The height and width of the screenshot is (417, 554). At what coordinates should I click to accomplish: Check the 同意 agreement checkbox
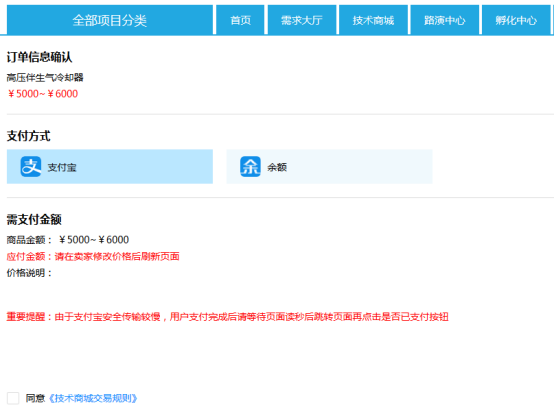click(13, 398)
